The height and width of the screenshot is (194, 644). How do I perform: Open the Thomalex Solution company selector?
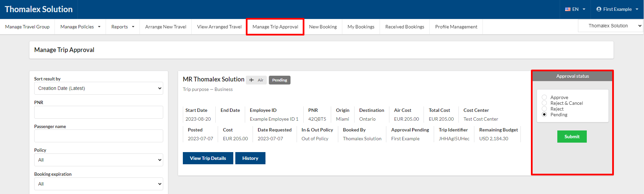[610, 26]
